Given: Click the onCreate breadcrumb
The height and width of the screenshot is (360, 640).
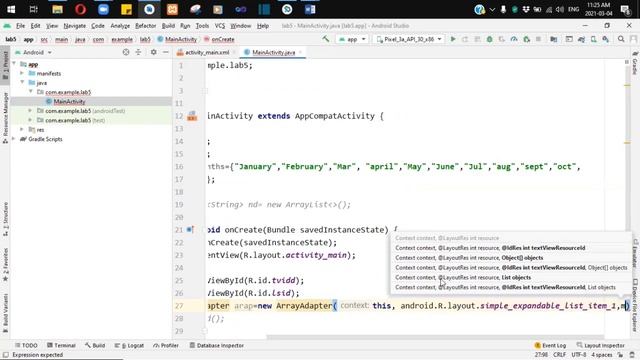Looking at the screenshot, I should 219,39.
